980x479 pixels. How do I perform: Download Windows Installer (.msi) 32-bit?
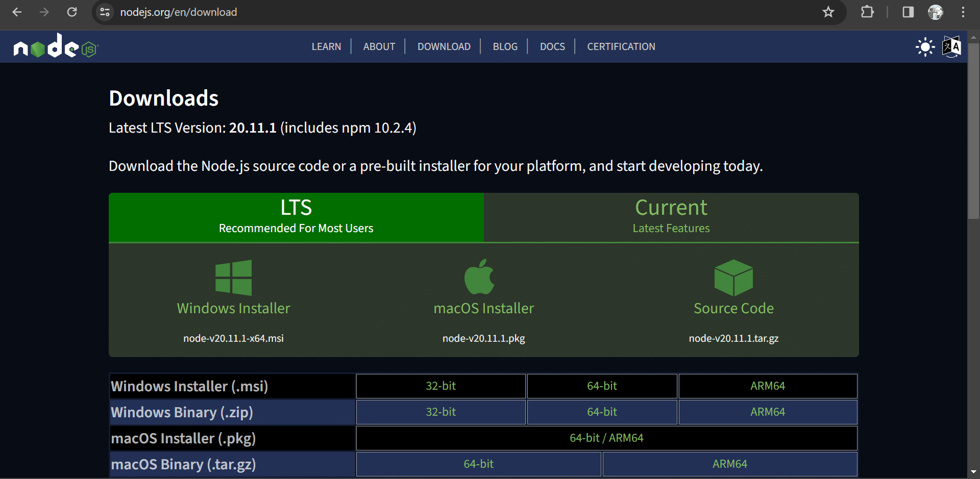click(x=441, y=386)
